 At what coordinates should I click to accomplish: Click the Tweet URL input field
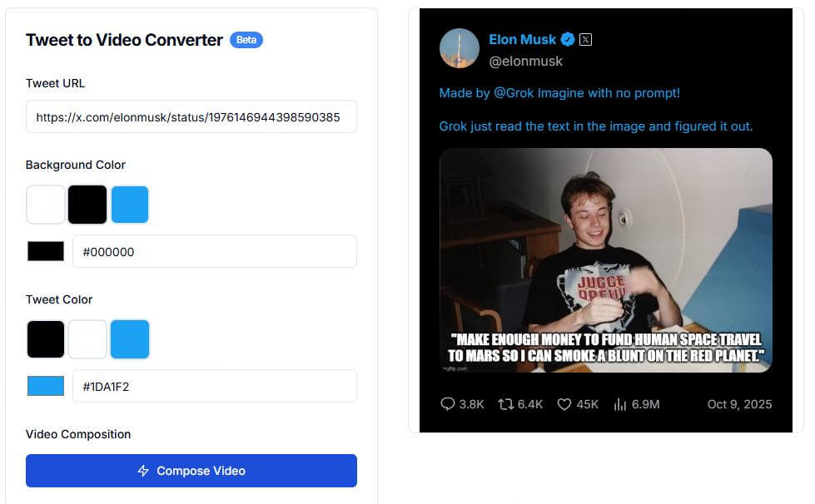[191, 117]
